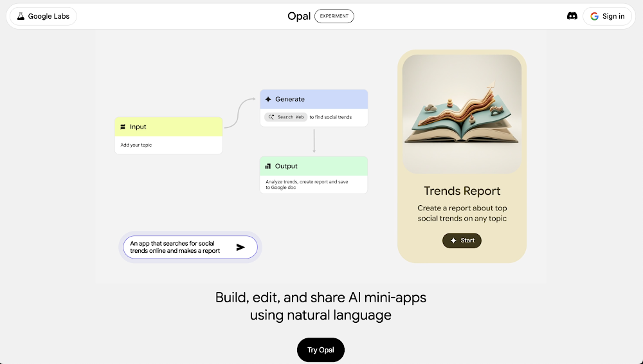Click the open book trends thumbnail image
643x364 pixels.
[x=462, y=114]
